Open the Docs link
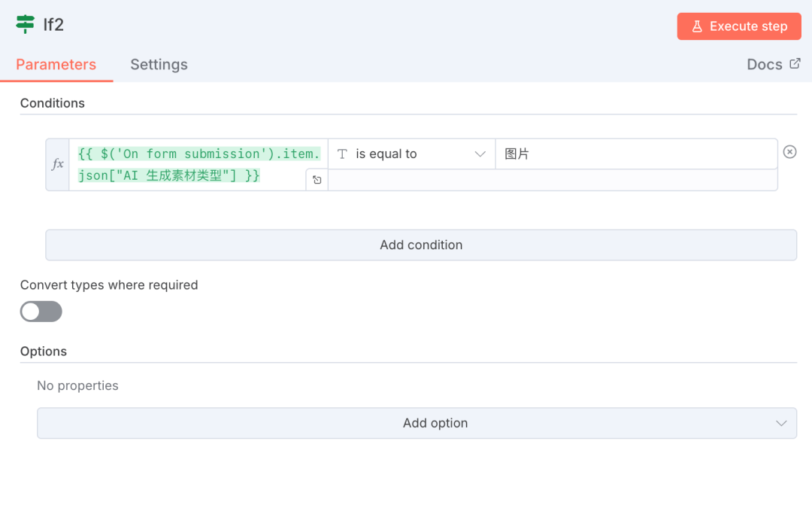 tap(765, 65)
